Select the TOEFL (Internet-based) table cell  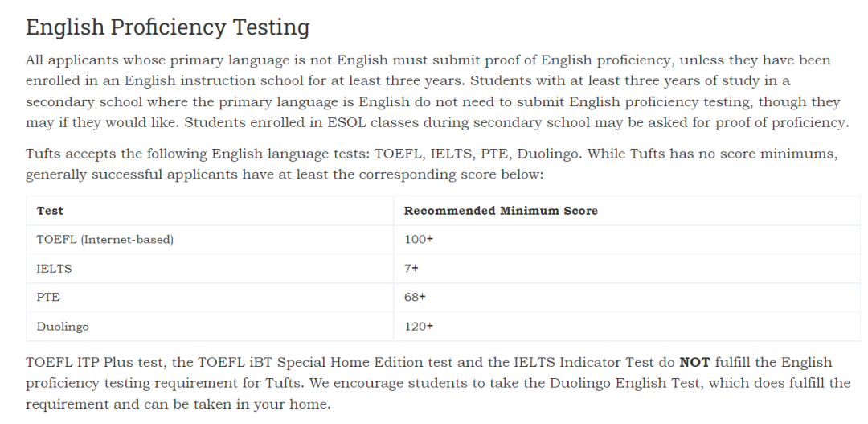pos(210,240)
